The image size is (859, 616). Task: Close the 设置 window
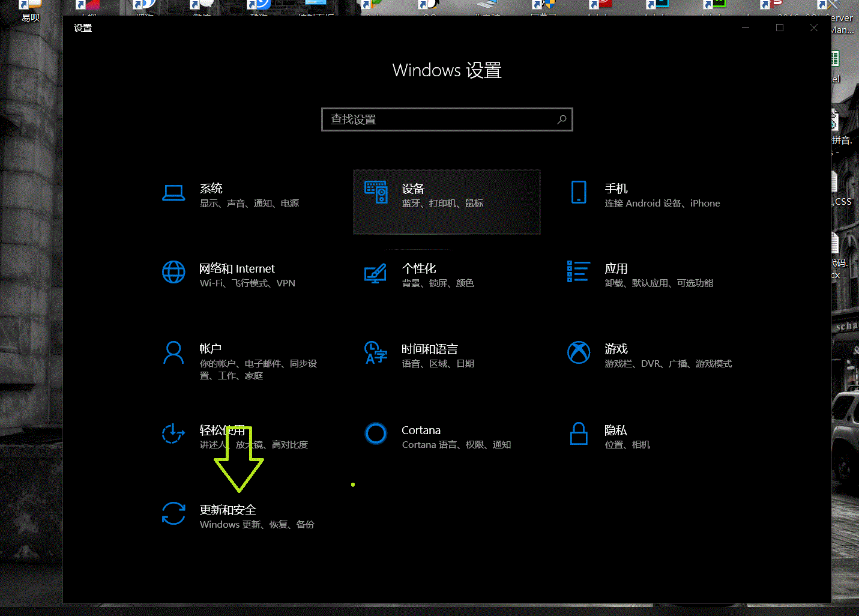click(x=814, y=28)
